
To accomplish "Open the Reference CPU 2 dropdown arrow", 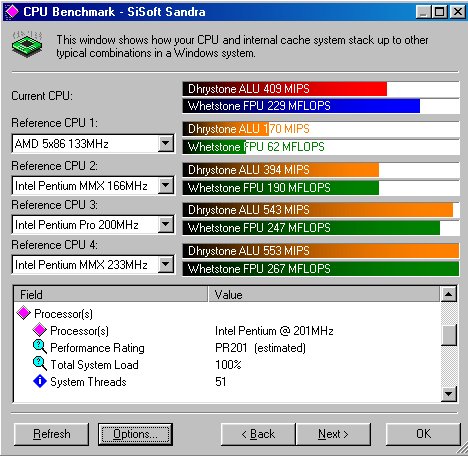I will click(165, 185).
